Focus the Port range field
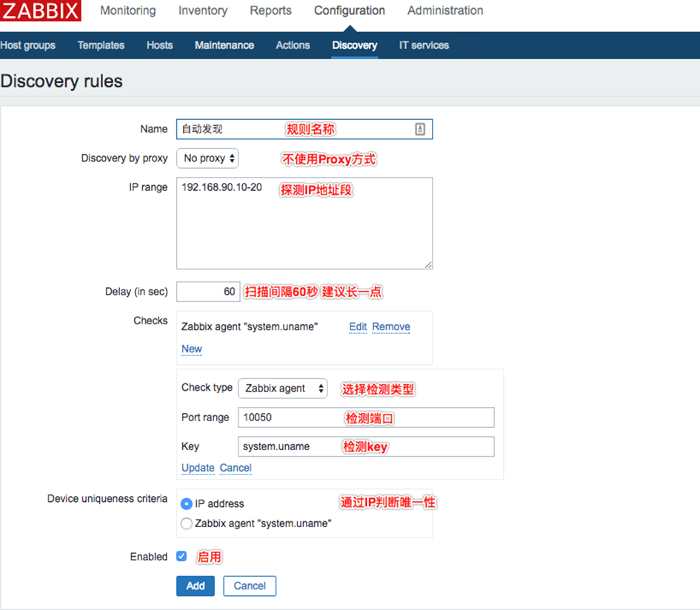Screen dimensions: 700x610 [366, 418]
